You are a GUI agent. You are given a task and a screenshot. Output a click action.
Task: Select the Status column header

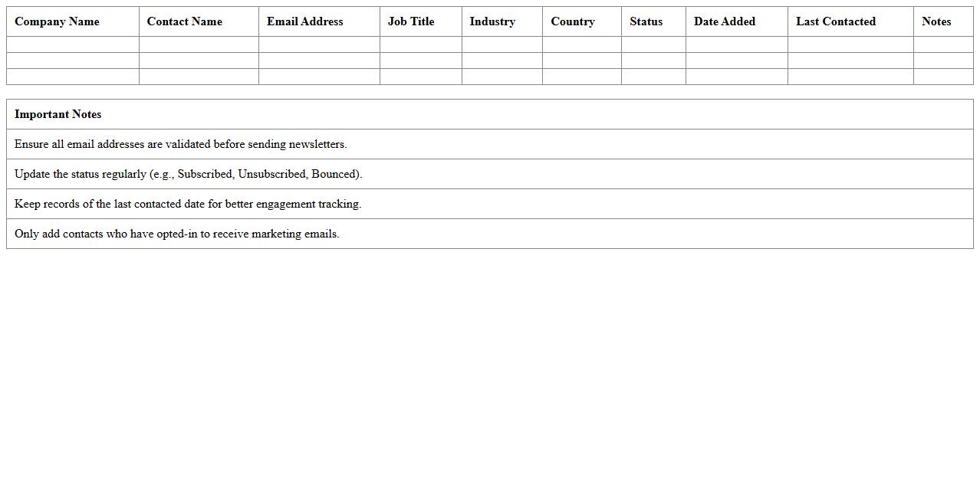[x=646, y=21]
